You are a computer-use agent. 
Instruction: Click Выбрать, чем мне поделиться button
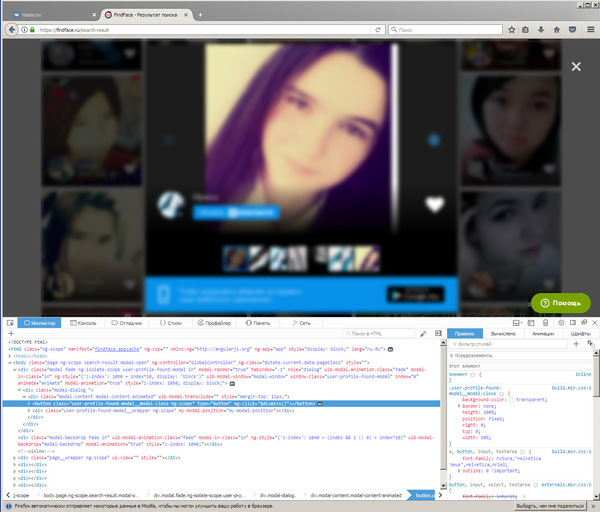549,506
